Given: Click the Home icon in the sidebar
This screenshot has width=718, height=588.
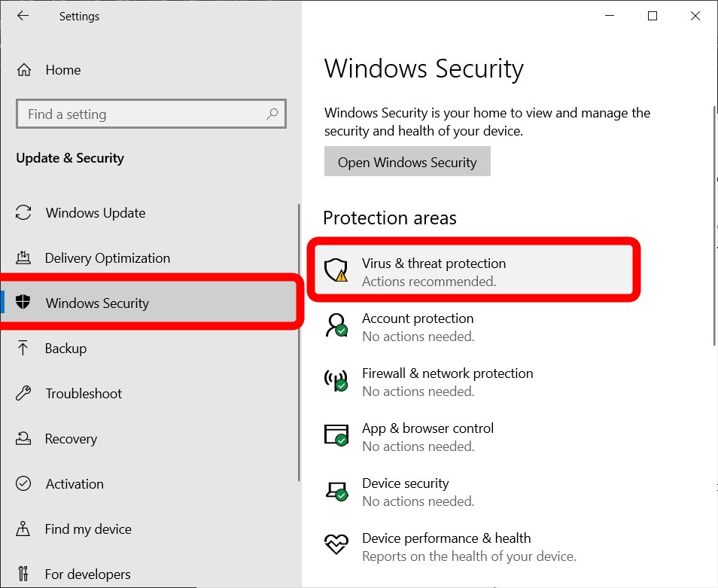Looking at the screenshot, I should tap(23, 69).
